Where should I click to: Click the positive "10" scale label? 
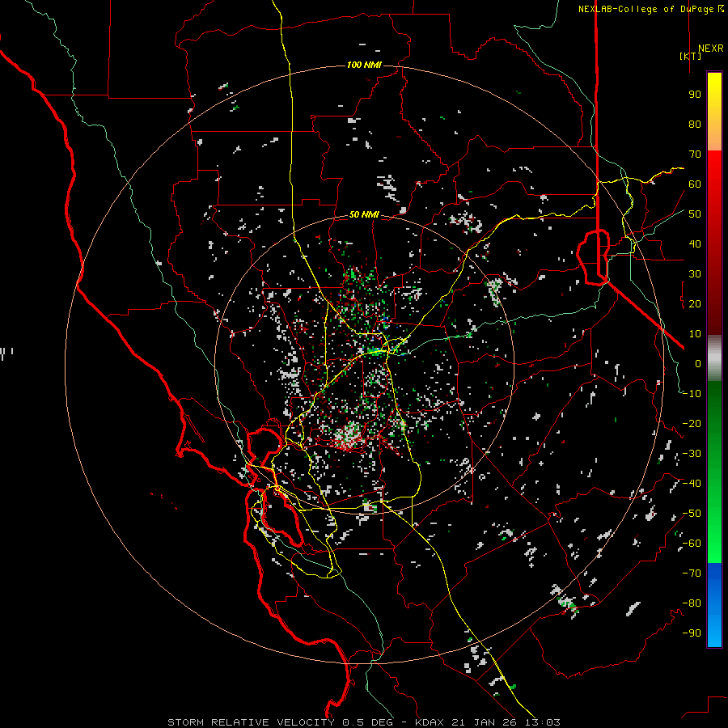695,334
